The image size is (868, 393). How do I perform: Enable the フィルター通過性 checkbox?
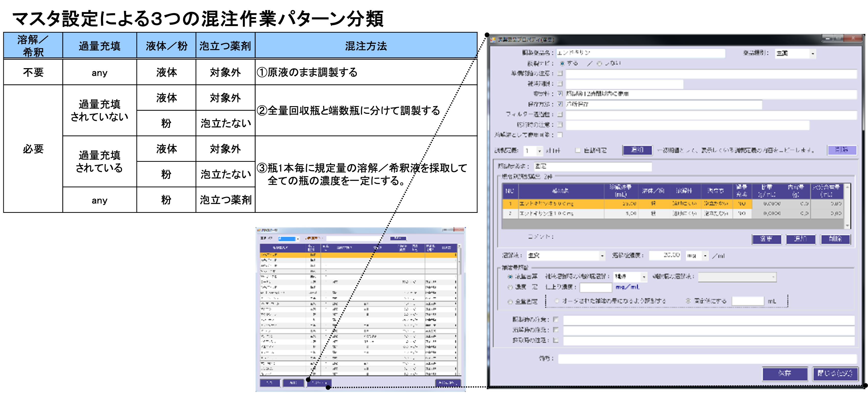point(560,114)
